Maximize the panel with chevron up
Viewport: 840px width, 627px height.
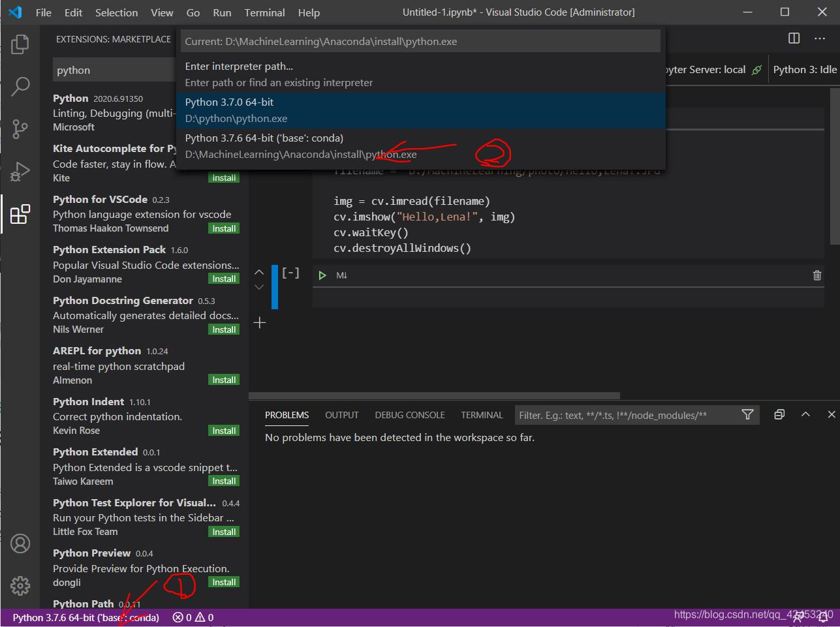pos(805,415)
